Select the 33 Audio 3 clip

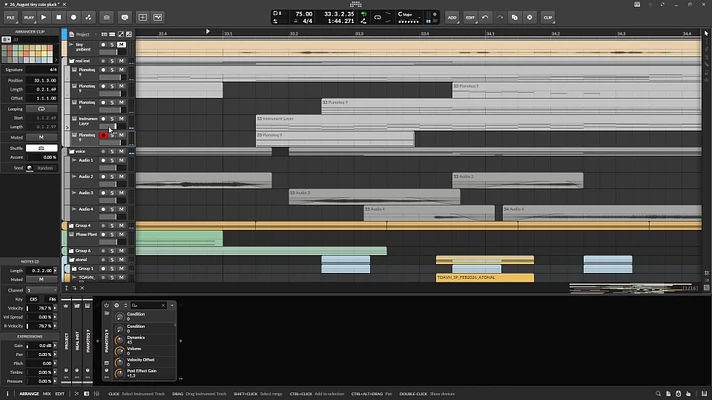[x=374, y=197]
